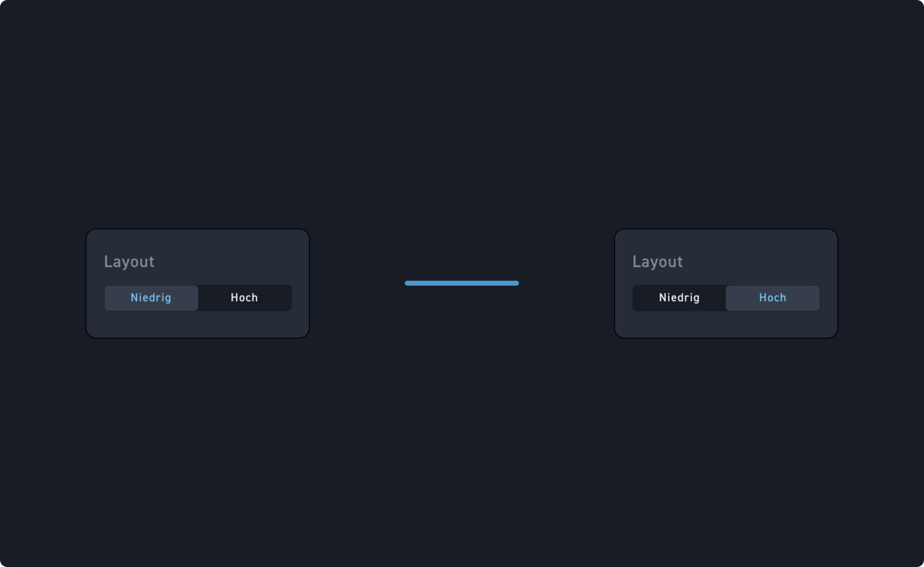924x567 pixels.
Task: Click the Layout heading above the active Niedrig option
Action: pyautogui.click(x=129, y=262)
